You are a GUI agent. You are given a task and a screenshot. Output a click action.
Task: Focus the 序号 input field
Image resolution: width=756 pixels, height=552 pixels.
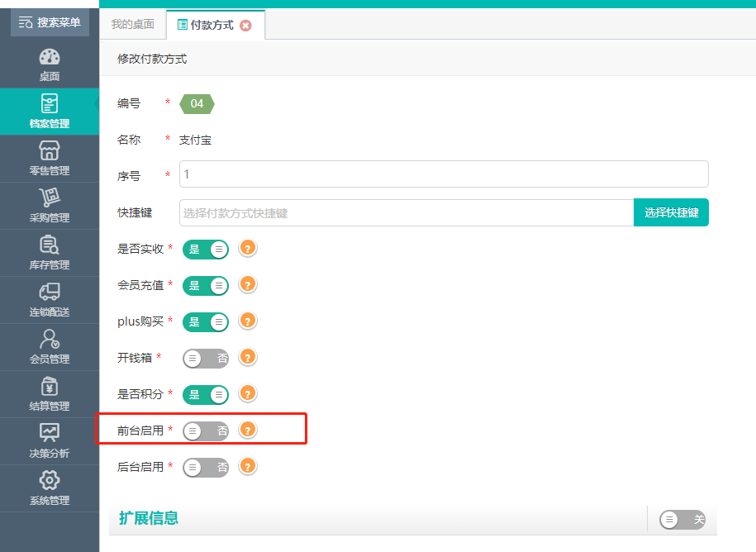pos(444,174)
